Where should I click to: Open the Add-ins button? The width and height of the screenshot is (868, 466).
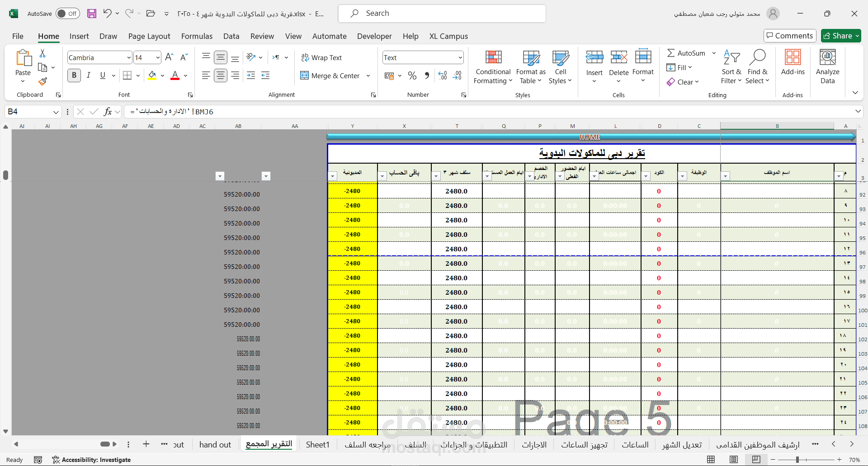(x=793, y=62)
